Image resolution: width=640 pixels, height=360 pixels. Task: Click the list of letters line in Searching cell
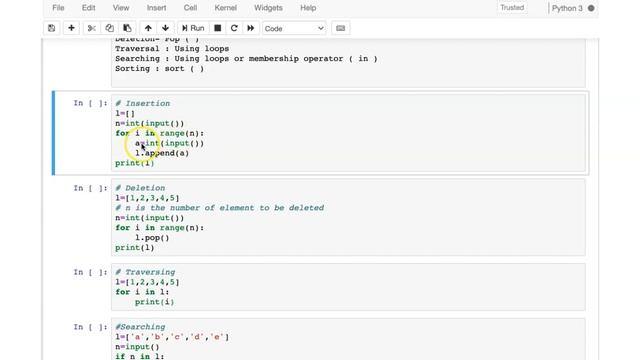coord(172,337)
